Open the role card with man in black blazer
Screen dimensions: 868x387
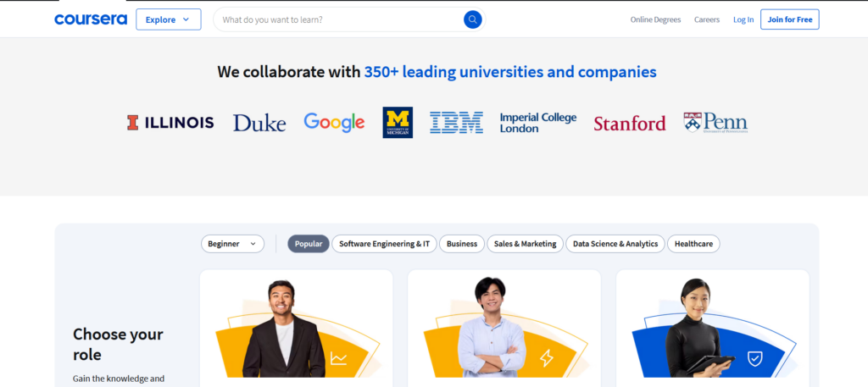tap(296, 329)
